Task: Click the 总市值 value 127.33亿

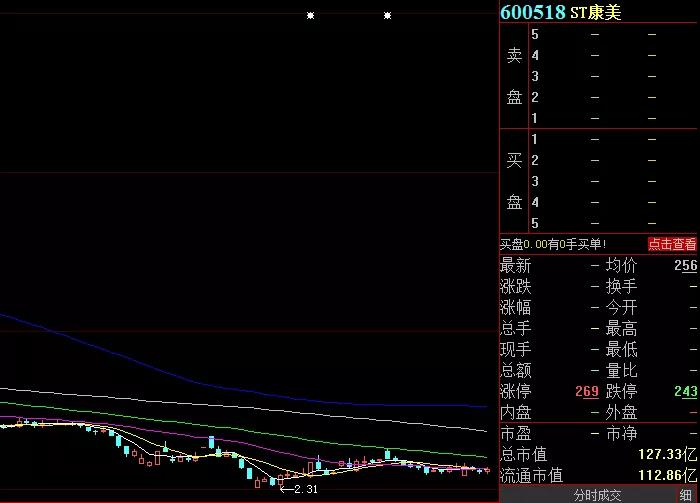Action: pyautogui.click(x=667, y=455)
